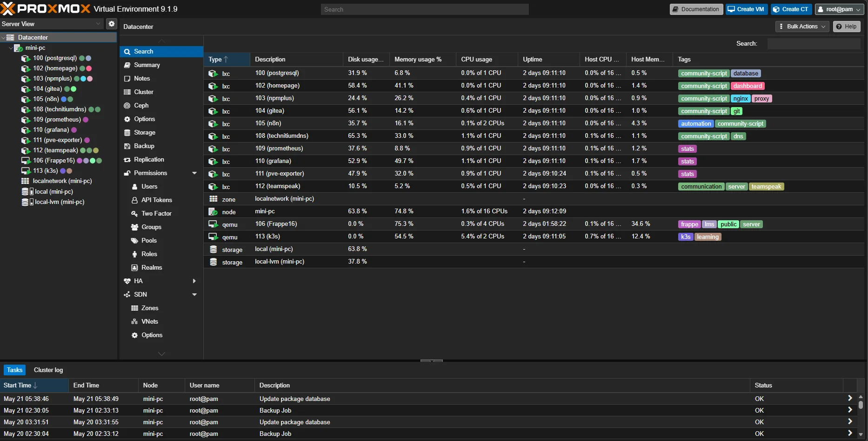Open the Bulk Actions dropdown
The height and width of the screenshot is (441, 868).
(x=802, y=27)
